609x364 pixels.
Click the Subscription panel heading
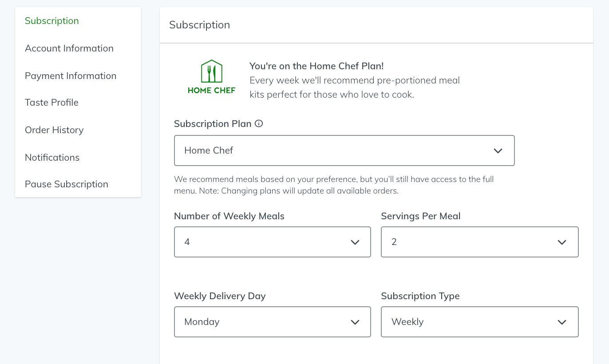(200, 25)
